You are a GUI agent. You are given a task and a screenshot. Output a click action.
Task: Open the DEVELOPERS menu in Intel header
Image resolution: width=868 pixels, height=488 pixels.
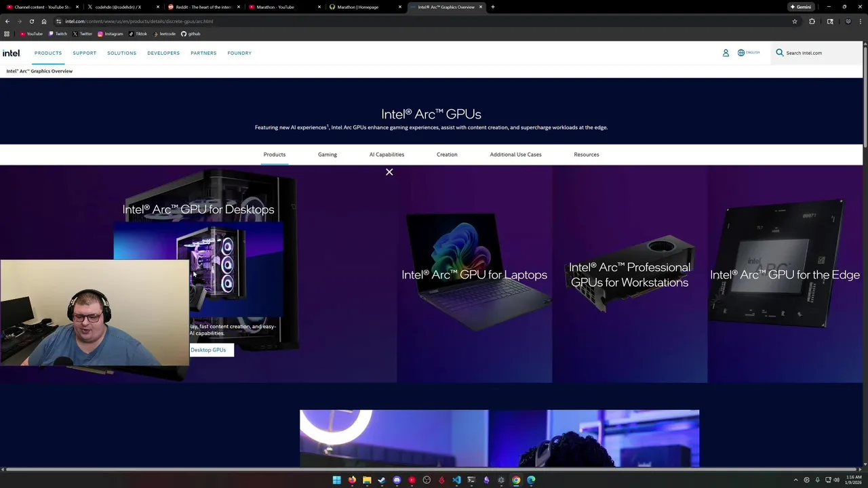coord(163,53)
